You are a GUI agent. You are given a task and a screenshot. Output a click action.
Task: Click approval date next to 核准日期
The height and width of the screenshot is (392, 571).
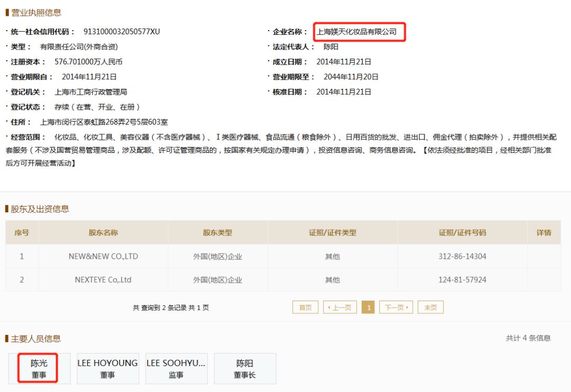[344, 92]
